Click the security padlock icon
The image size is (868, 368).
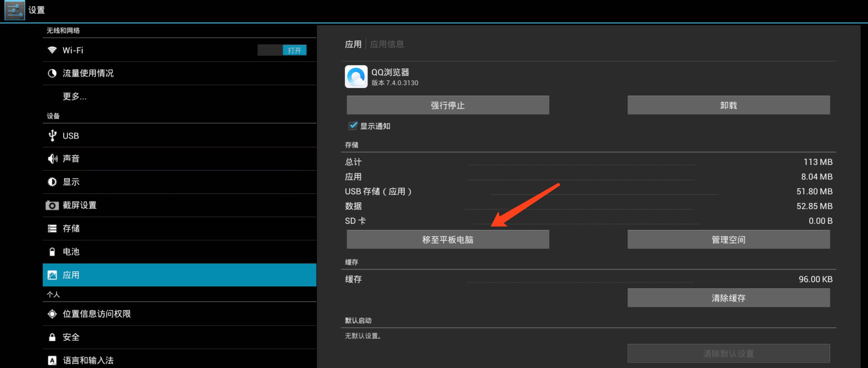pyautogui.click(x=52, y=337)
